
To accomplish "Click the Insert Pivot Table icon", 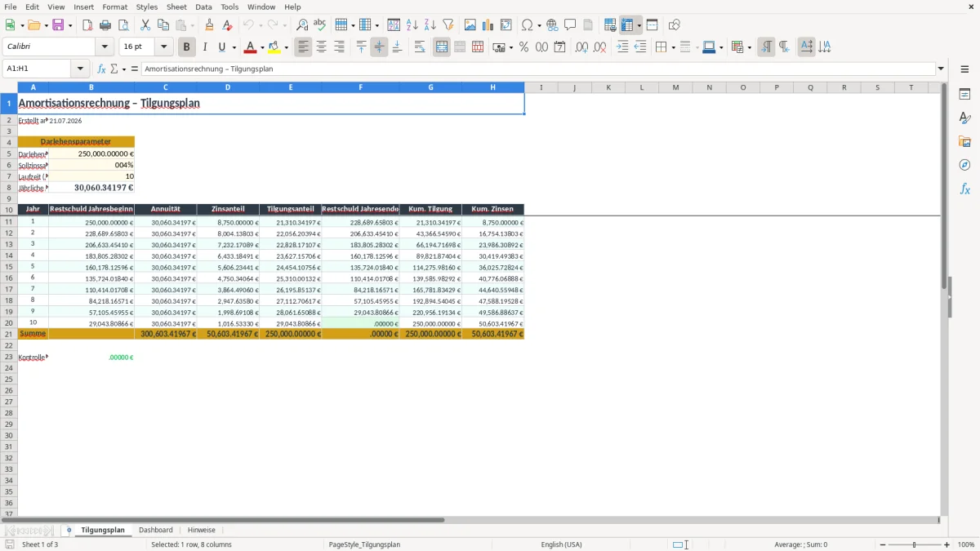I will [506, 24].
